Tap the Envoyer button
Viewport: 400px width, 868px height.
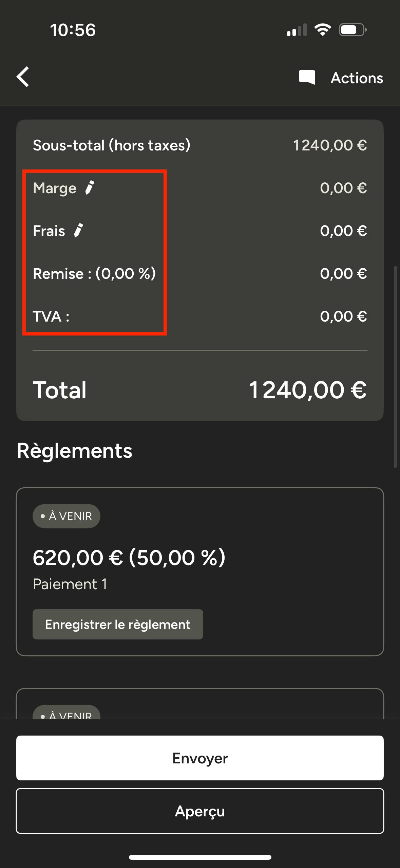pyautogui.click(x=200, y=758)
